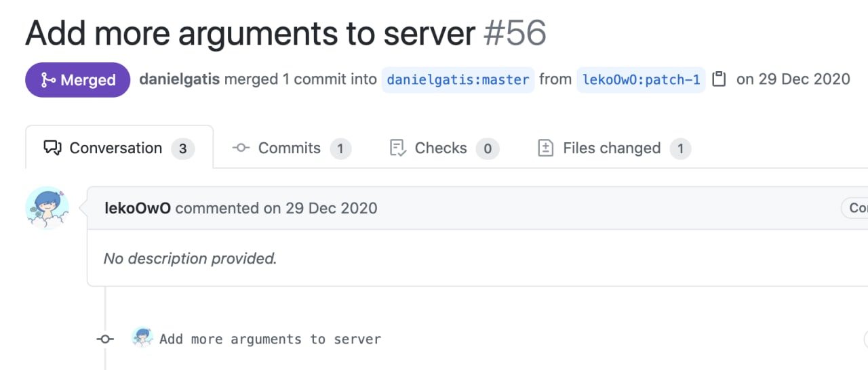This screenshot has width=868, height=370.
Task: Open the danielgatis:master branch link
Action: 458,79
